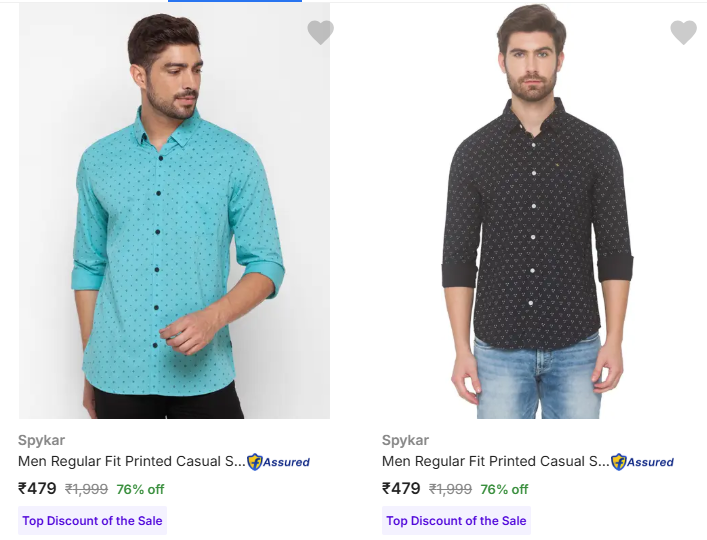Click 76% off label on turquoise shirt
The image size is (707, 540).
(140, 490)
